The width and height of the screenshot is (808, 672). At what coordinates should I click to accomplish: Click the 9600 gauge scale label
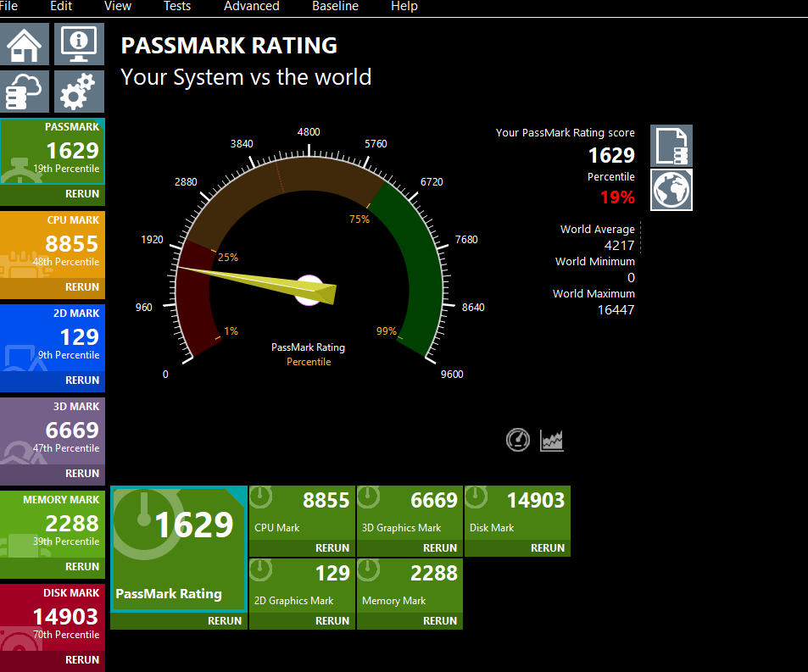[x=452, y=375]
